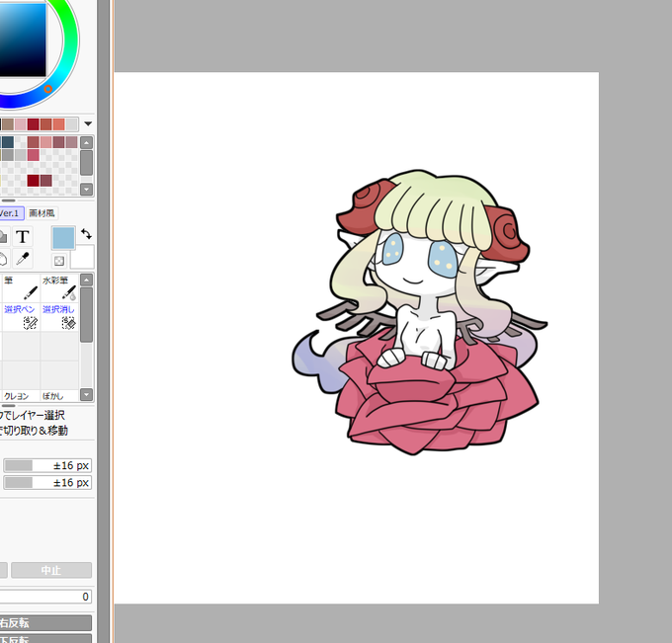Viewport: 672px width, 643px height.
Task: Select the Text tool (T icon)
Action: (23, 237)
